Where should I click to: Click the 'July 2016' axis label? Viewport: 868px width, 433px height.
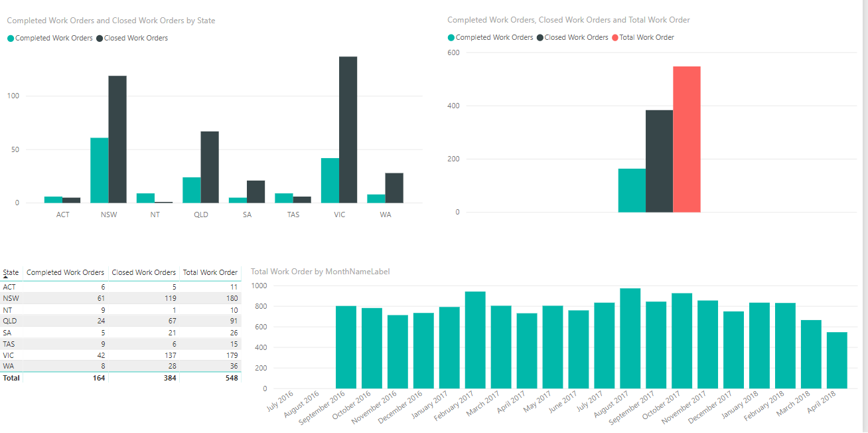[280, 403]
